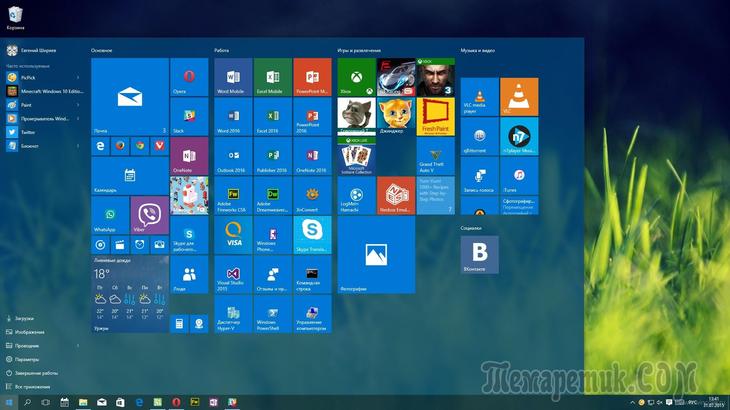Launch the Opera tile in Start menu
The height and width of the screenshot is (410, 730).
pyautogui.click(x=189, y=77)
